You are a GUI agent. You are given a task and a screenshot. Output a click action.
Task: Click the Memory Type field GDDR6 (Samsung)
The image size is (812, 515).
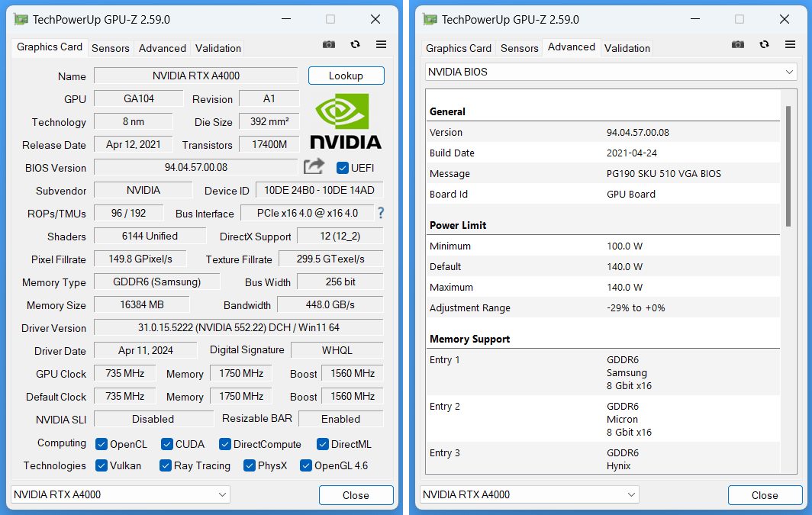(x=157, y=282)
